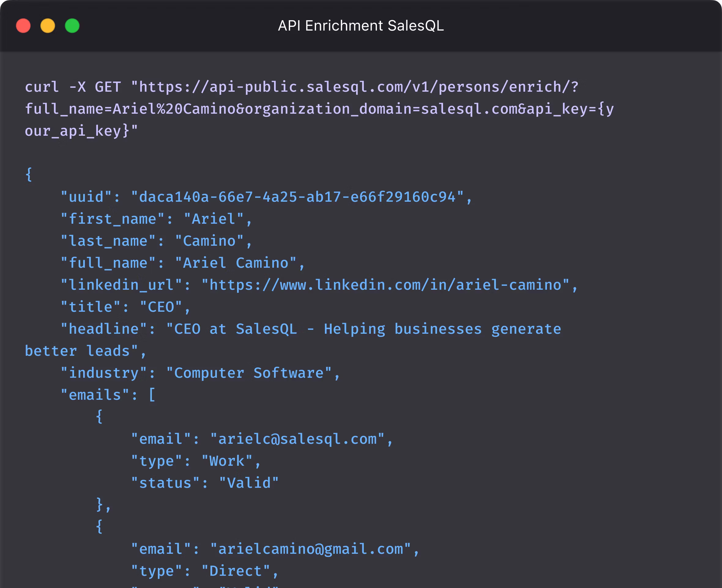Click the "Direct" email type value
The image size is (722, 588).
tap(236, 571)
